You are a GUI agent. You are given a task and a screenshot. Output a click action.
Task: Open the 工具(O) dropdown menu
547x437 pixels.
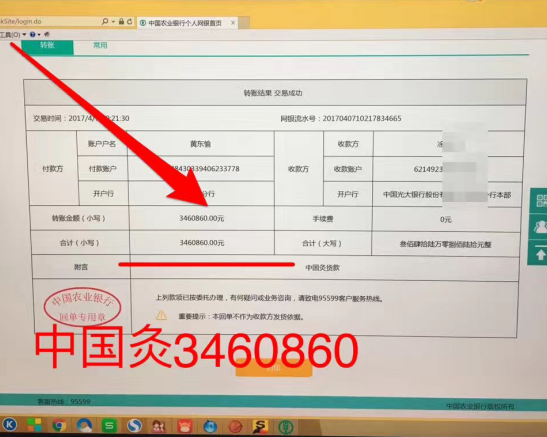click(x=13, y=35)
